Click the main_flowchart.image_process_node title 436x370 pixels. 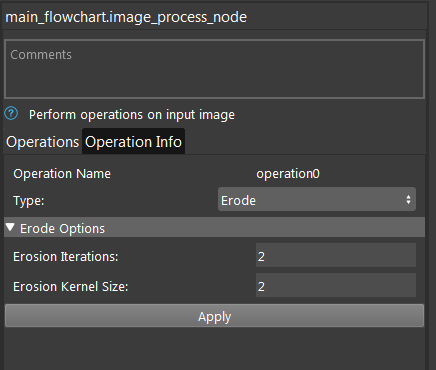coord(126,17)
